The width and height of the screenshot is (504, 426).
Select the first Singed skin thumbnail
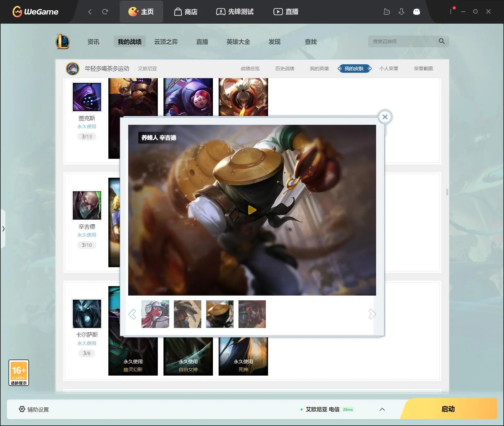[155, 314]
